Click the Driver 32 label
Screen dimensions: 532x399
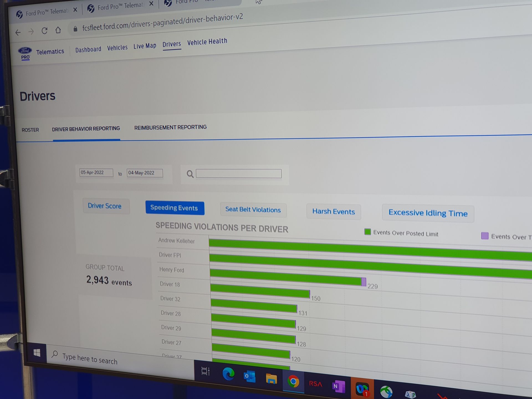click(x=170, y=299)
